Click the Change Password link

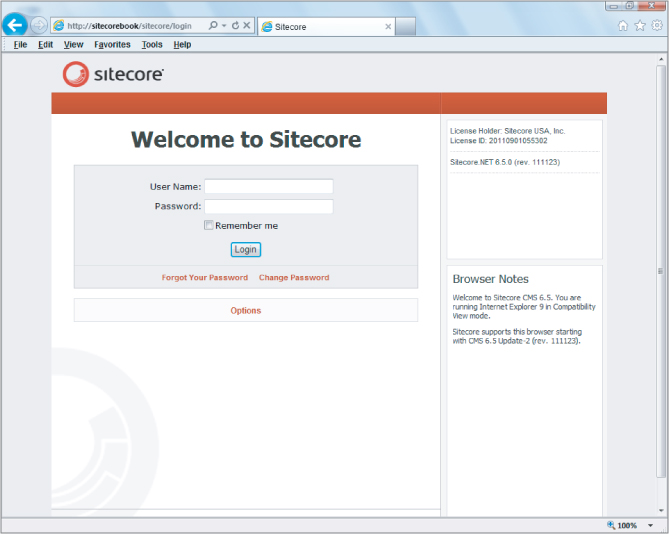click(294, 278)
